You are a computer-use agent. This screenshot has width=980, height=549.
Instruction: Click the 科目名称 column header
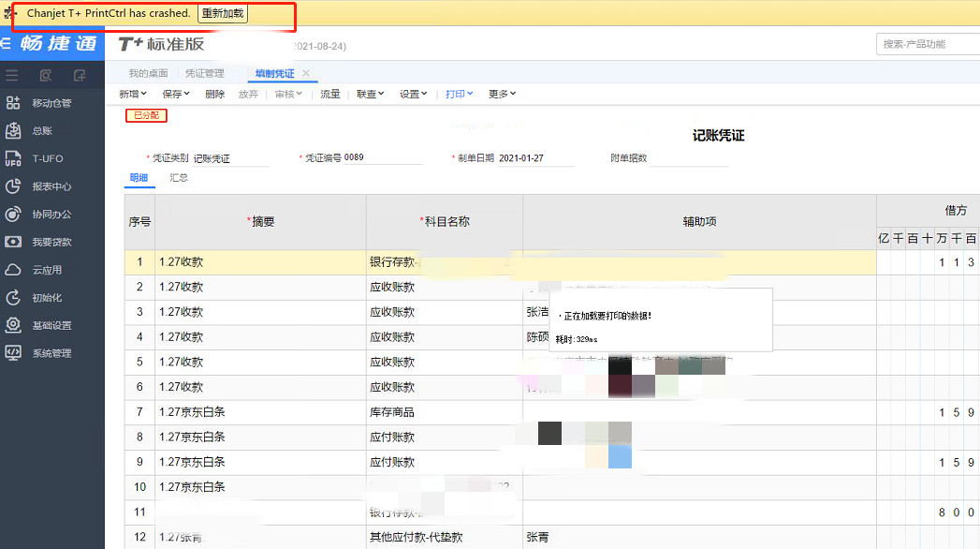pos(445,222)
